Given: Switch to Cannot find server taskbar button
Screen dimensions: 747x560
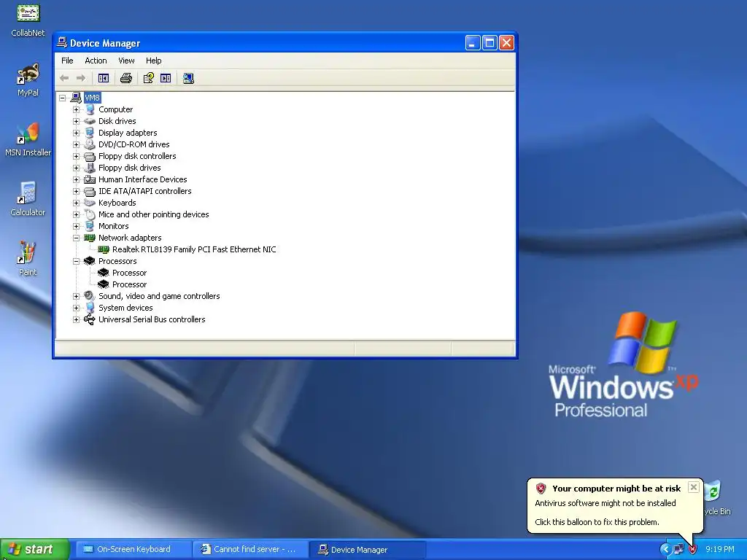Looking at the screenshot, I should pos(251,550).
